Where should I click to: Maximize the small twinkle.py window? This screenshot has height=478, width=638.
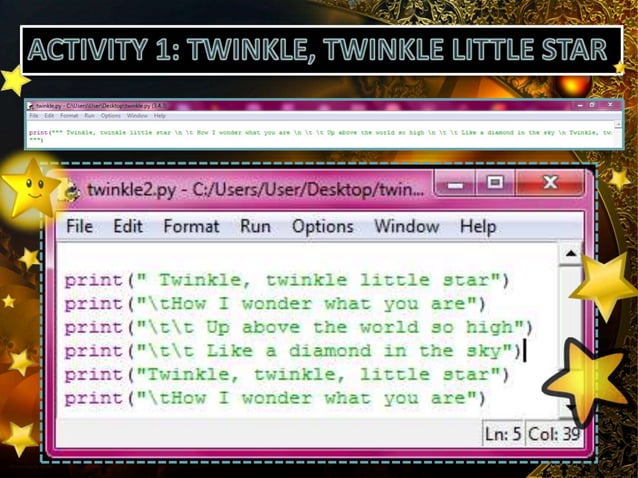592,105
